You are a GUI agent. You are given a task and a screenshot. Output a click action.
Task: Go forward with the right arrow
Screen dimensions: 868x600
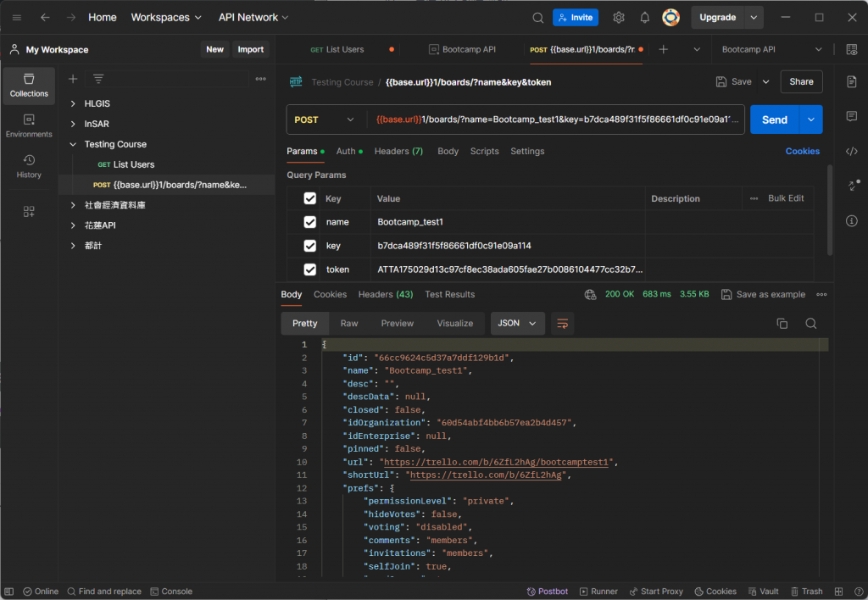71,18
